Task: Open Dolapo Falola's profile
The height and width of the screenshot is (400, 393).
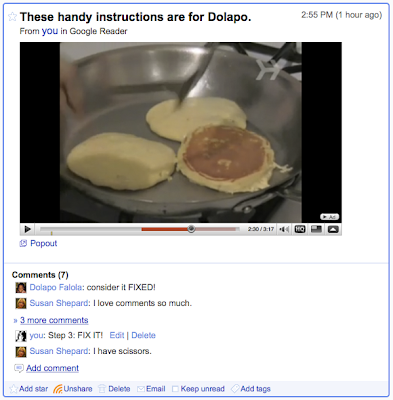Action: coord(56,287)
